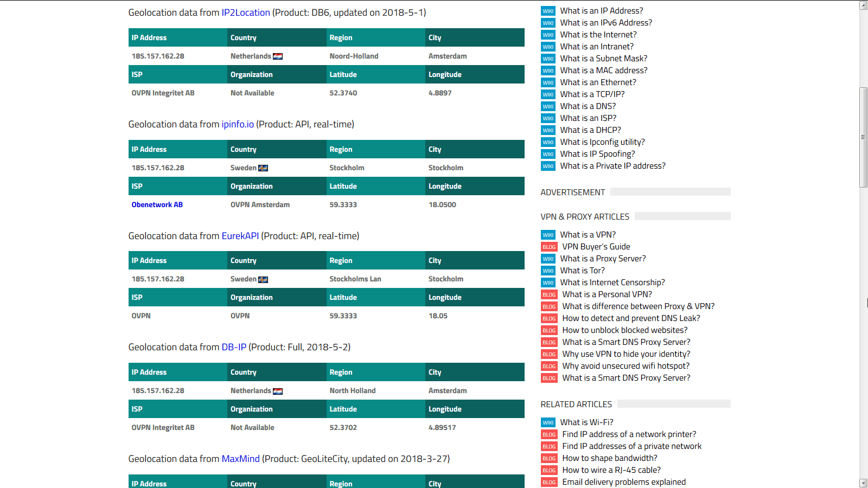This screenshot has height=488, width=868.
Task: Click longitude value 4.89517
Action: coord(442,427)
